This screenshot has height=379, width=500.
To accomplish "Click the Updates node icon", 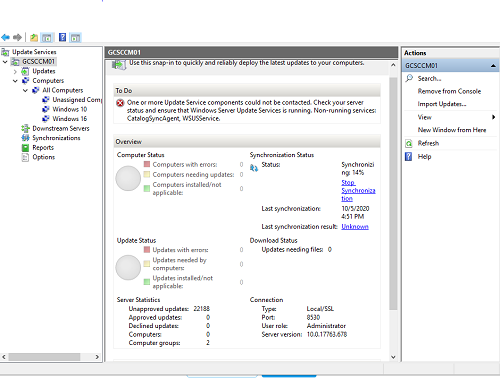I will coord(25,71).
